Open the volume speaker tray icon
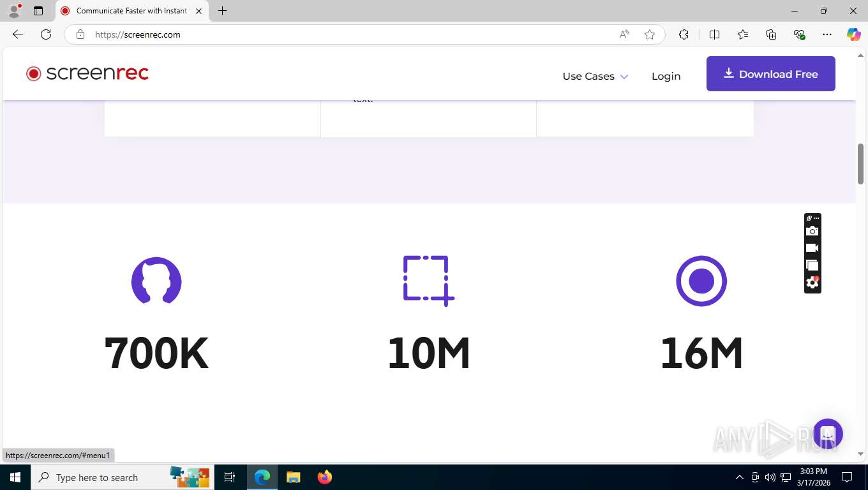 [x=770, y=477]
